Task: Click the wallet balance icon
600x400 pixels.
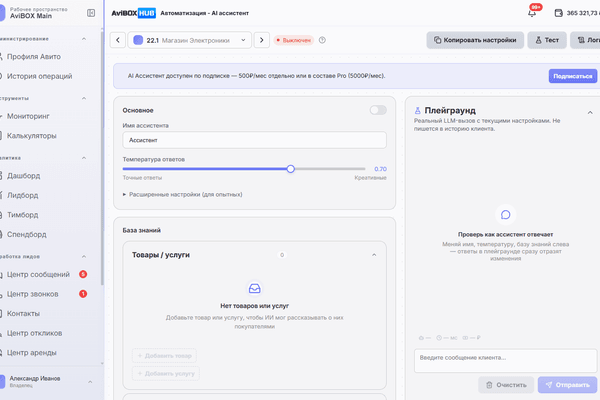Action: point(559,13)
